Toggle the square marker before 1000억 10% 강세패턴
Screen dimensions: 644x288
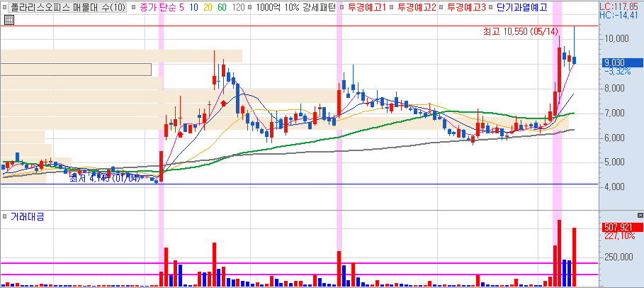pos(249,7)
